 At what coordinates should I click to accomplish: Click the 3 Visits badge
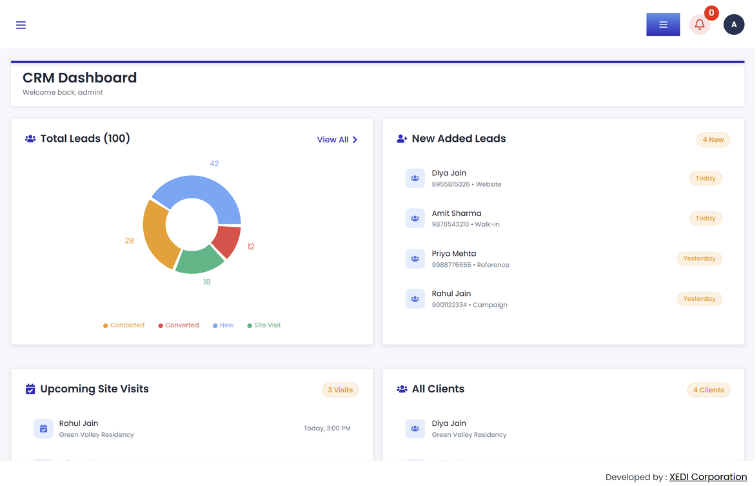[340, 390]
